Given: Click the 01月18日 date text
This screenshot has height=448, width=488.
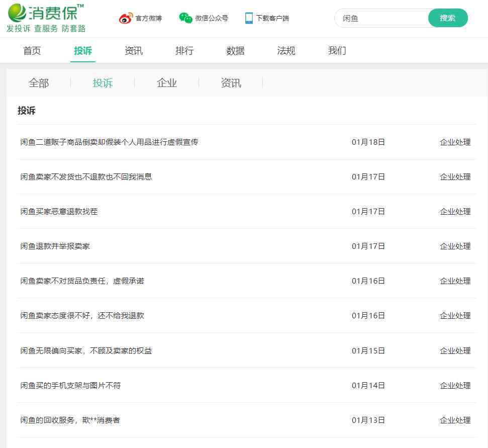Looking at the screenshot, I should coord(368,142).
